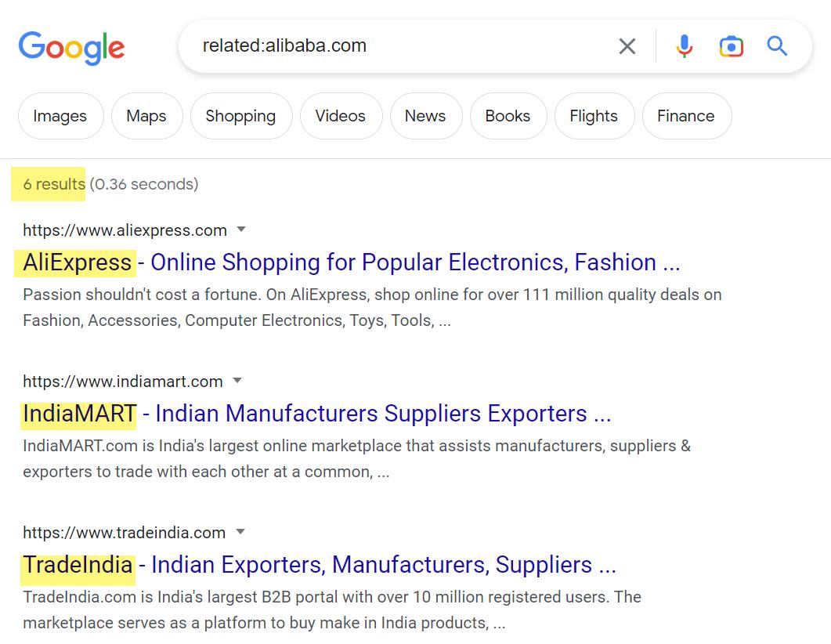This screenshot has width=831, height=644.
Task: Visit the TradeIndia result link
Action: 319,565
